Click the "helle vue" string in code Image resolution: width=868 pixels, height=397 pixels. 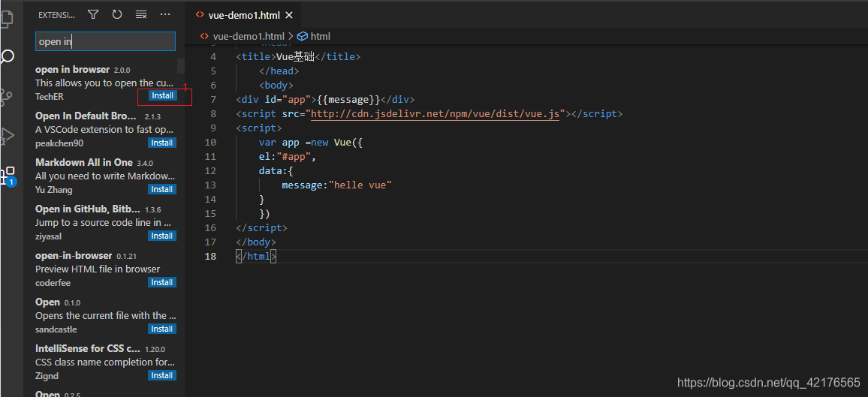360,185
